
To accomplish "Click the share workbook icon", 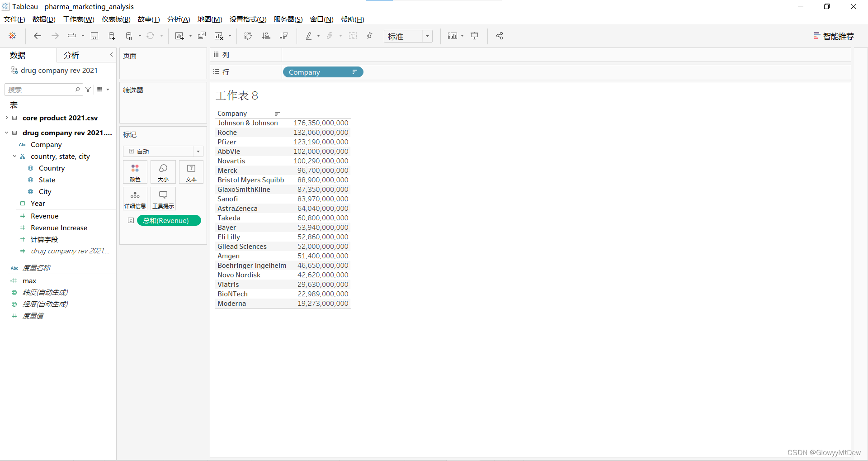I will (500, 36).
